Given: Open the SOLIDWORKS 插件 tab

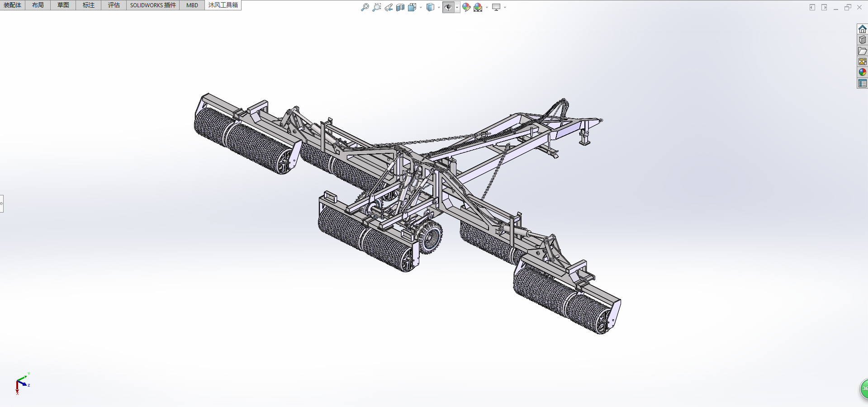Looking at the screenshot, I should click(x=153, y=5).
